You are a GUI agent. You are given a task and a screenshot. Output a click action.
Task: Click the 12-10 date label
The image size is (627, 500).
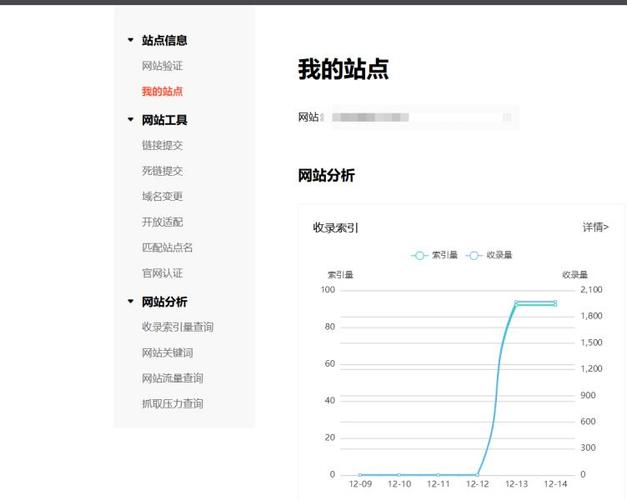[399, 484]
